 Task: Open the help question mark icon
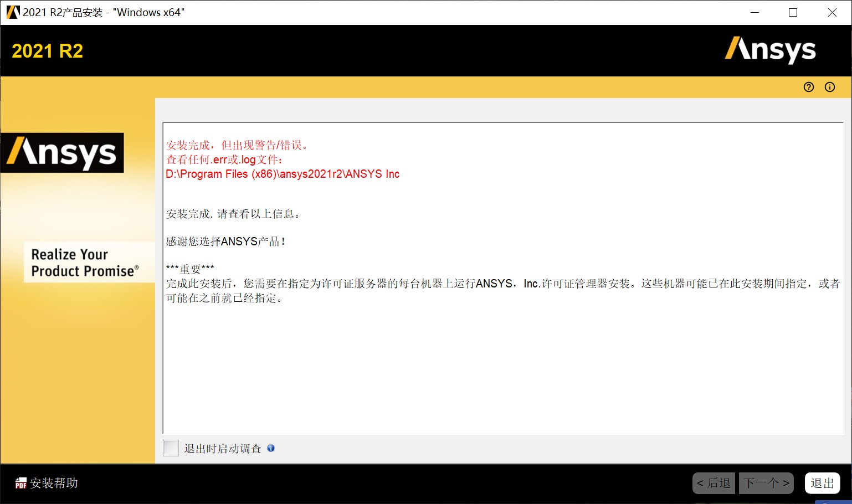coord(809,87)
